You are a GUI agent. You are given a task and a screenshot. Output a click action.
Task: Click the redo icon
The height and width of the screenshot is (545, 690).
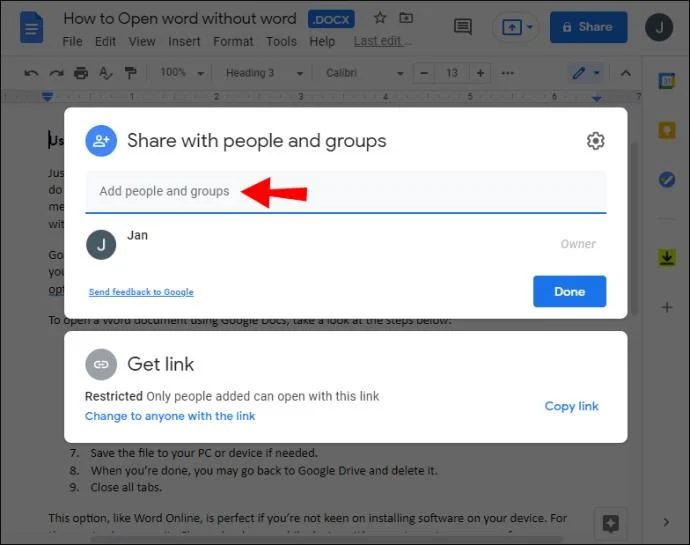click(56, 73)
